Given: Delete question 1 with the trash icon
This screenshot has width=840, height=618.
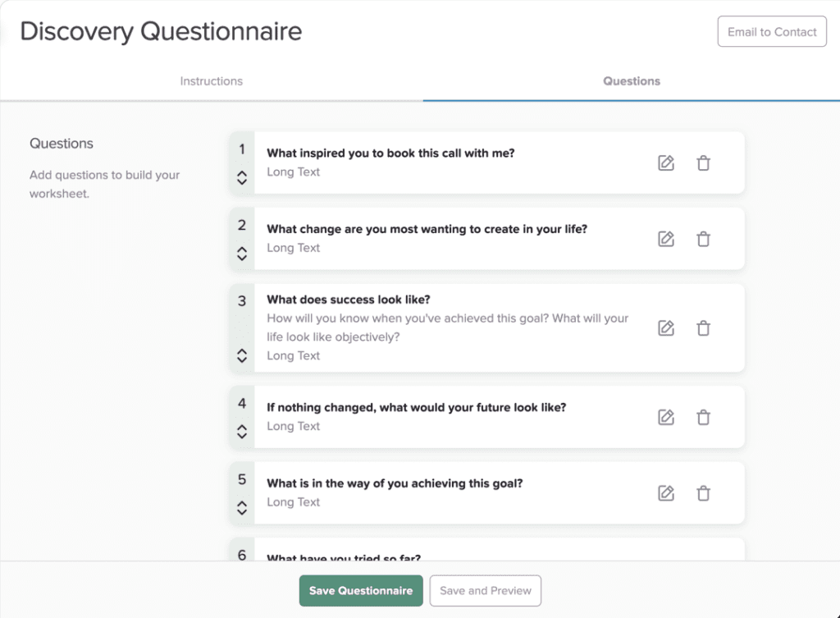Looking at the screenshot, I should pyautogui.click(x=703, y=163).
